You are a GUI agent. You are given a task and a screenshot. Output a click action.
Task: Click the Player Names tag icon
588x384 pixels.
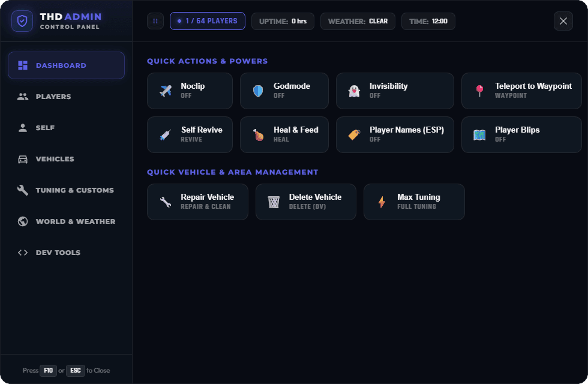pyautogui.click(x=354, y=134)
